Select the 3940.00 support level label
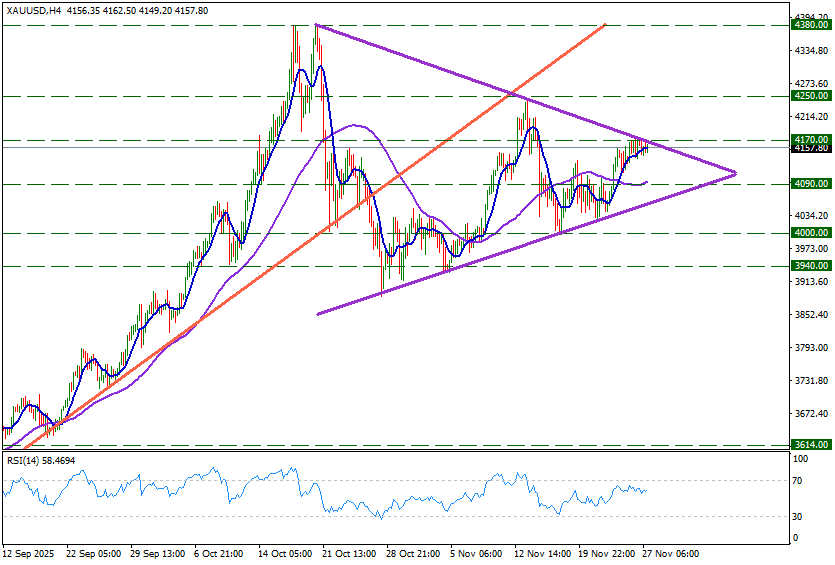The height and width of the screenshot is (565, 835). [811, 266]
